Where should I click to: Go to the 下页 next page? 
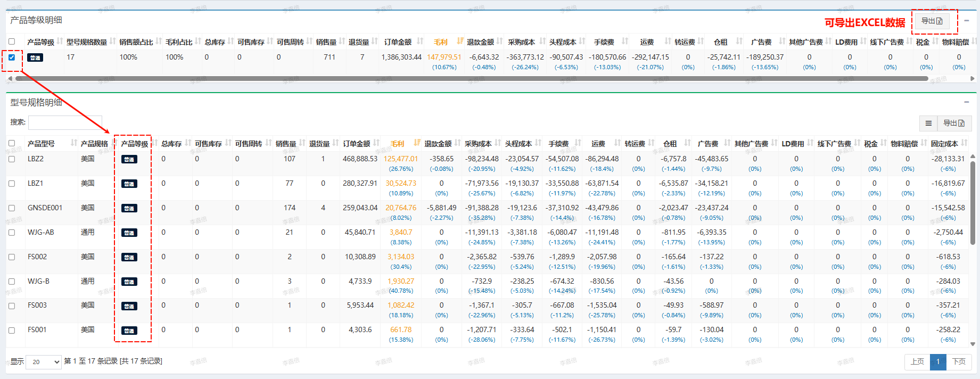pos(959,362)
